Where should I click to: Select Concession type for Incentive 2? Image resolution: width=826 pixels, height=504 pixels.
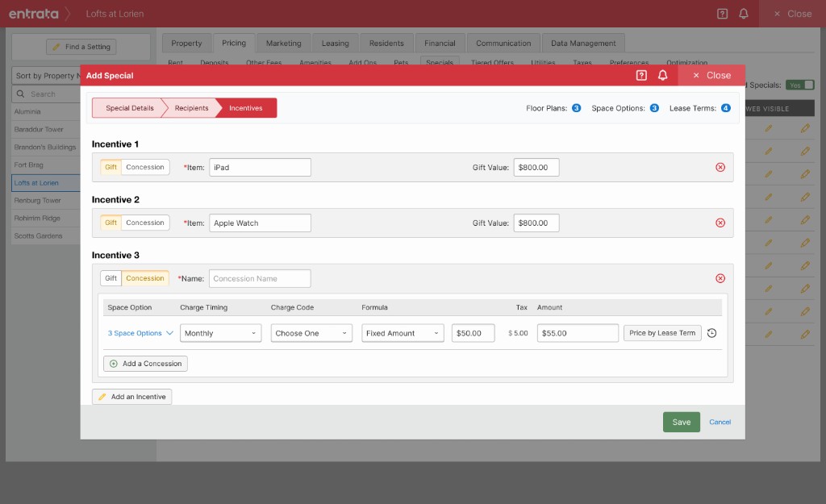(145, 223)
